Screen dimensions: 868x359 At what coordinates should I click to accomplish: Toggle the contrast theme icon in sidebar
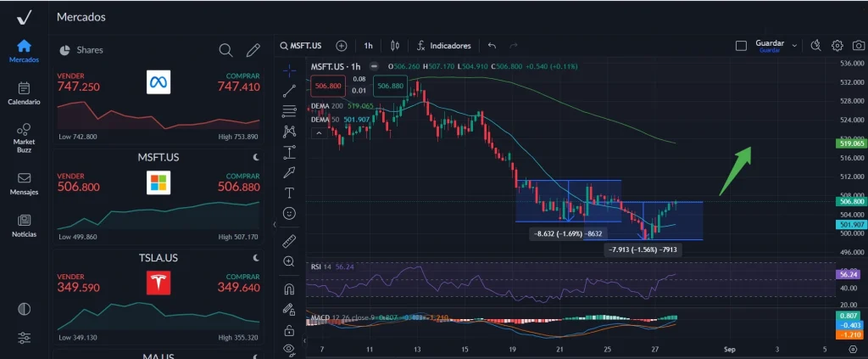(x=24, y=309)
